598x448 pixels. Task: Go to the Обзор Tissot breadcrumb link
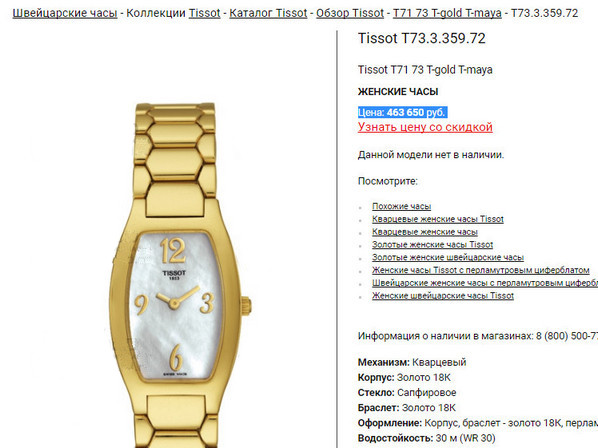tap(350, 13)
